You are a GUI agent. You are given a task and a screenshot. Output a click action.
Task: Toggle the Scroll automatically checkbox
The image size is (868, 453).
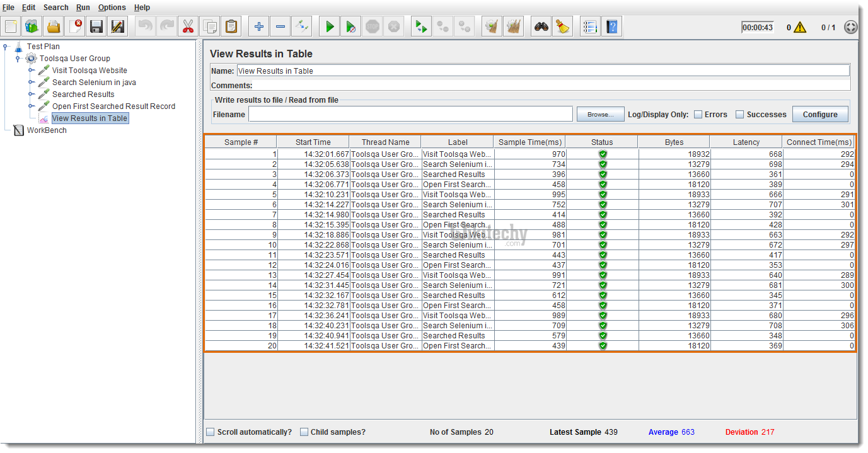pos(211,432)
